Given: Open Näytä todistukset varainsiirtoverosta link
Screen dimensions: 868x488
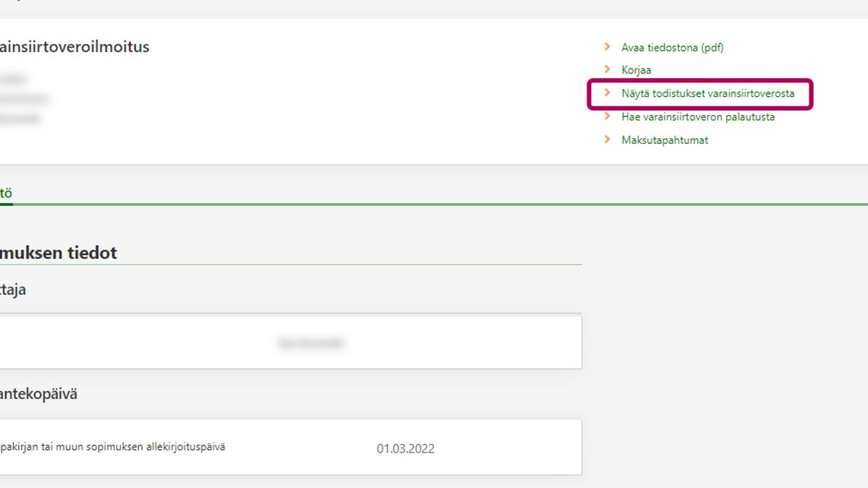Looking at the screenshot, I should click(707, 94).
